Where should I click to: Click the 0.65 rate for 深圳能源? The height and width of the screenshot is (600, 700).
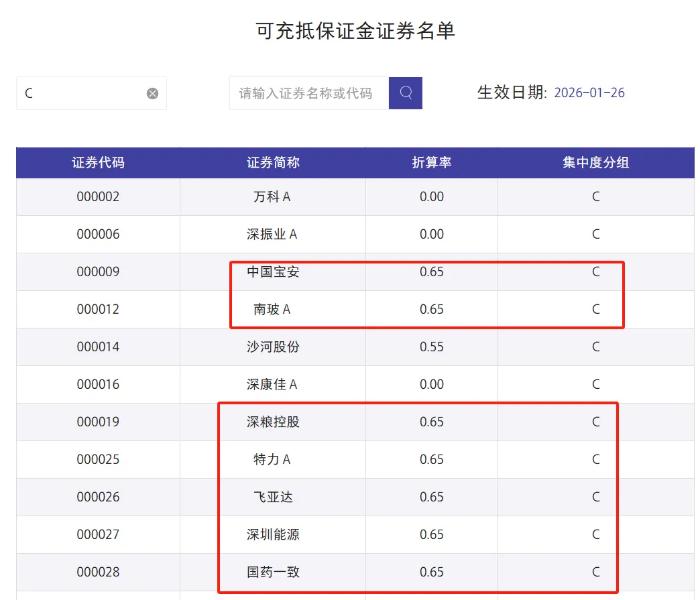(432, 534)
